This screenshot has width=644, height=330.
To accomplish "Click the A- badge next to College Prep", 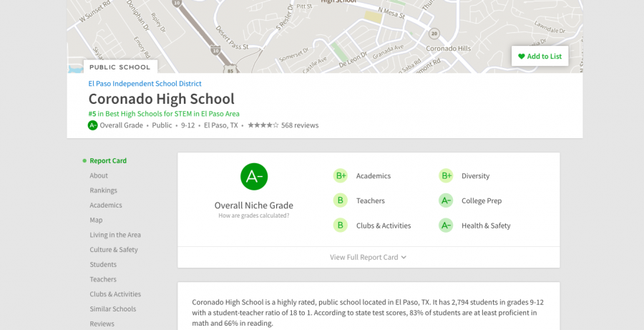I will pyautogui.click(x=446, y=200).
